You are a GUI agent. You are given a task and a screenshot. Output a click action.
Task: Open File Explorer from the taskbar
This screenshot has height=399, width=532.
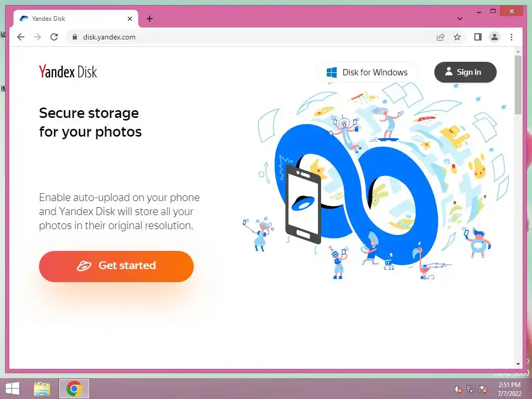42,389
